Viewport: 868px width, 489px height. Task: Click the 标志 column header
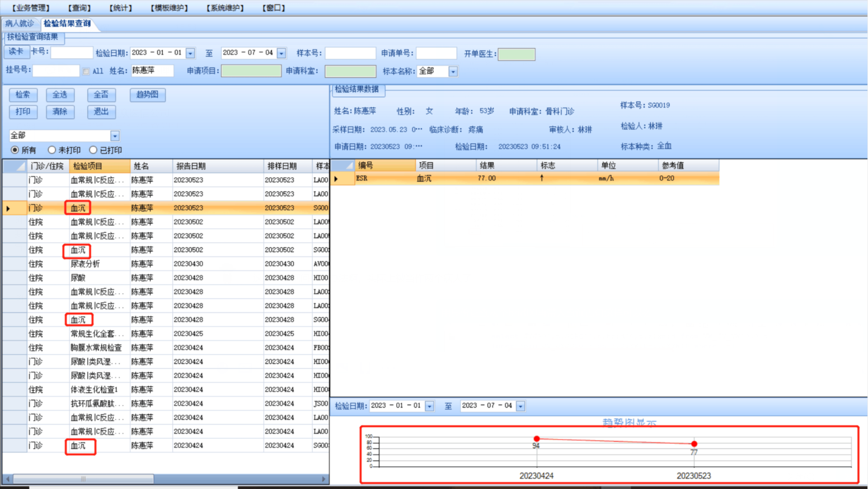pyautogui.click(x=567, y=166)
